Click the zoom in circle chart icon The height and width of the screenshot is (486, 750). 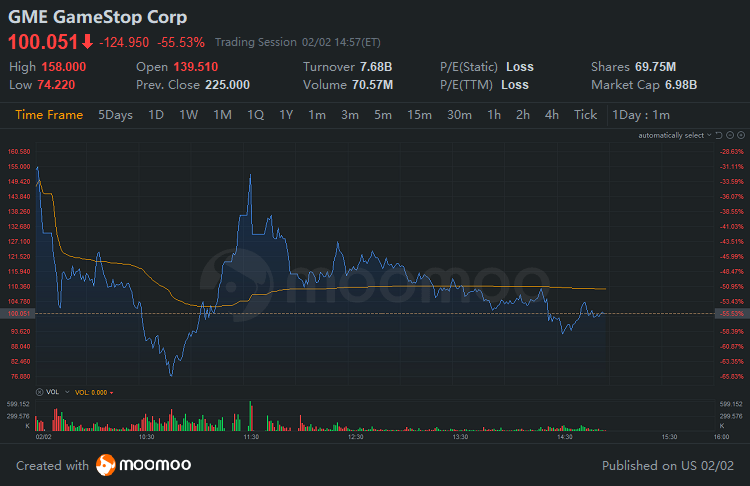click(741, 135)
